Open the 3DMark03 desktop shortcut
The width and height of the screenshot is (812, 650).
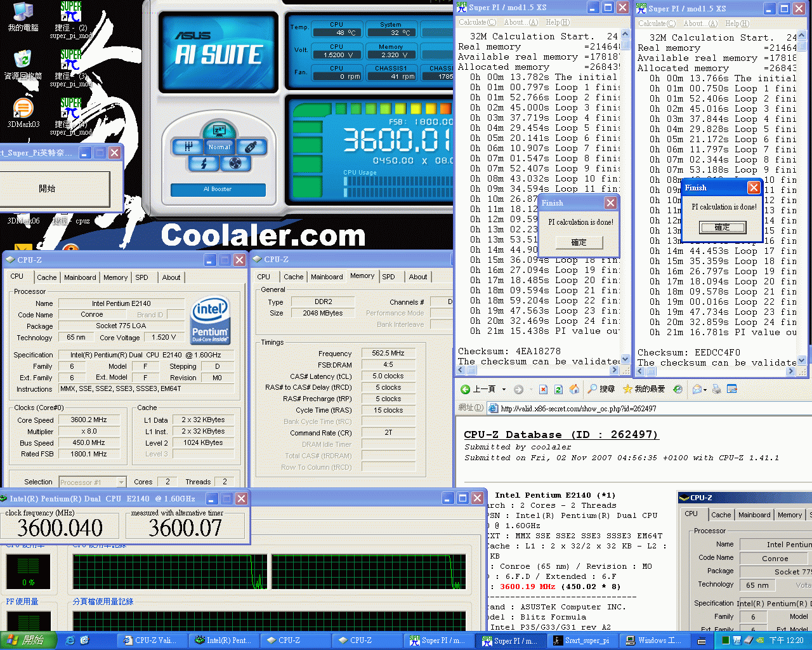23,113
